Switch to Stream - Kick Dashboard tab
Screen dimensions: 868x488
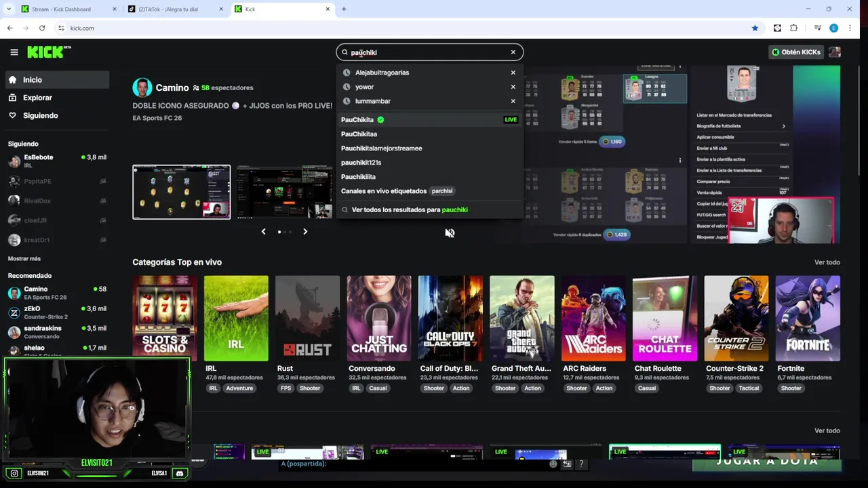(x=68, y=9)
